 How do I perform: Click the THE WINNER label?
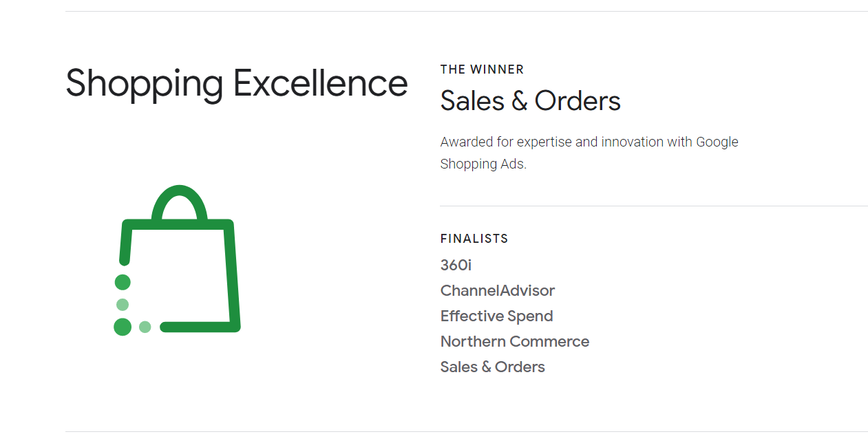(482, 69)
